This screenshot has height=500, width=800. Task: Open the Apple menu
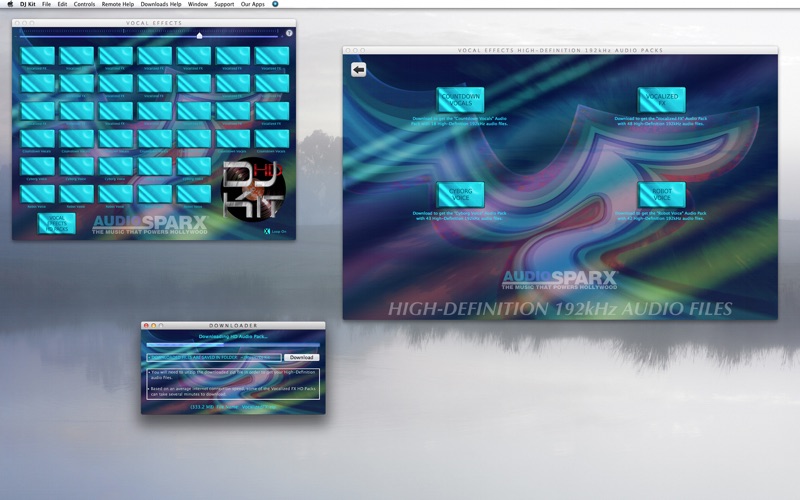(x=10, y=4)
